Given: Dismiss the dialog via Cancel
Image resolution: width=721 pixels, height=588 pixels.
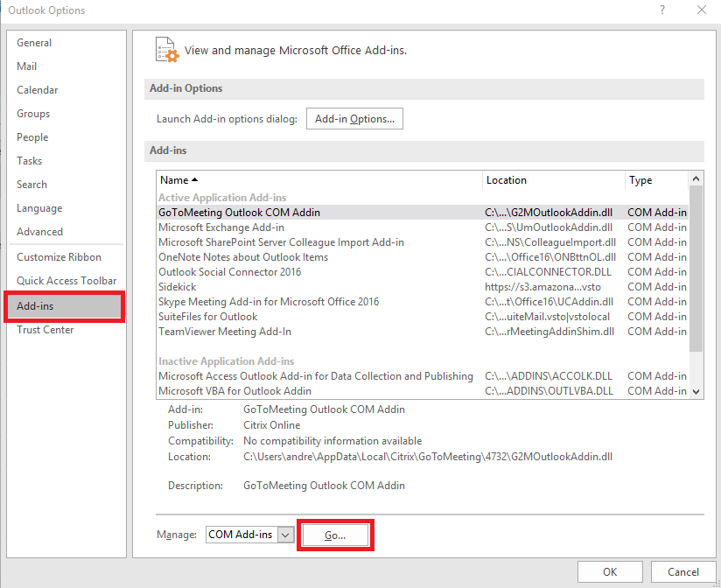Looking at the screenshot, I should pyautogui.click(x=682, y=571).
